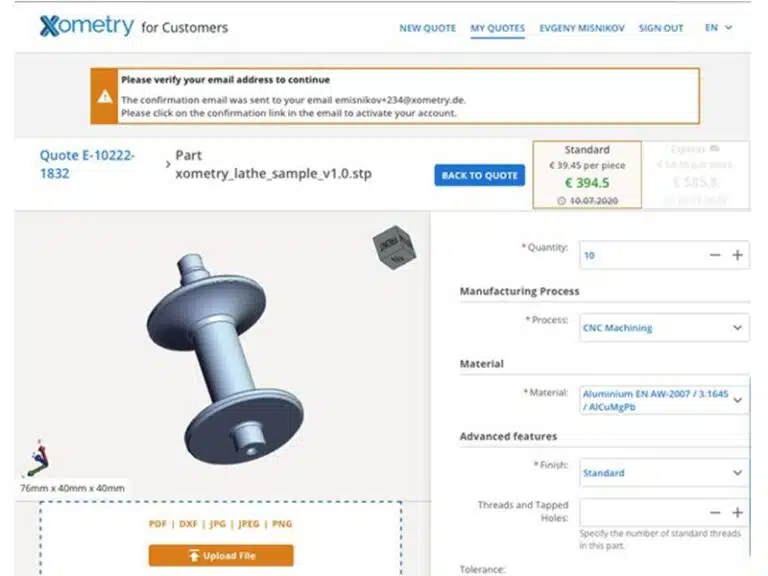The width and height of the screenshot is (768, 576).
Task: Go to New Quote menu item
Action: 428,28
